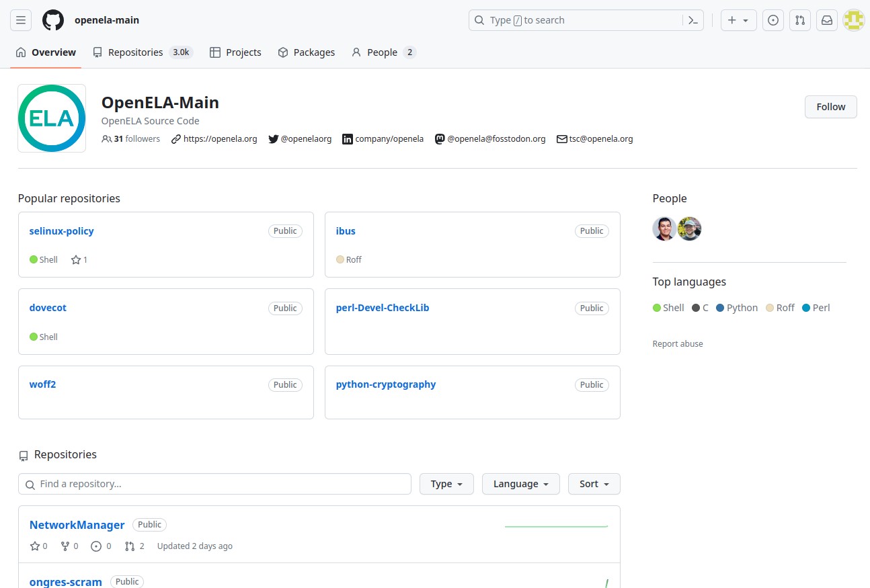Switch to the Repositories tab
Image resolution: width=870 pixels, height=588 pixels.
[x=143, y=52]
